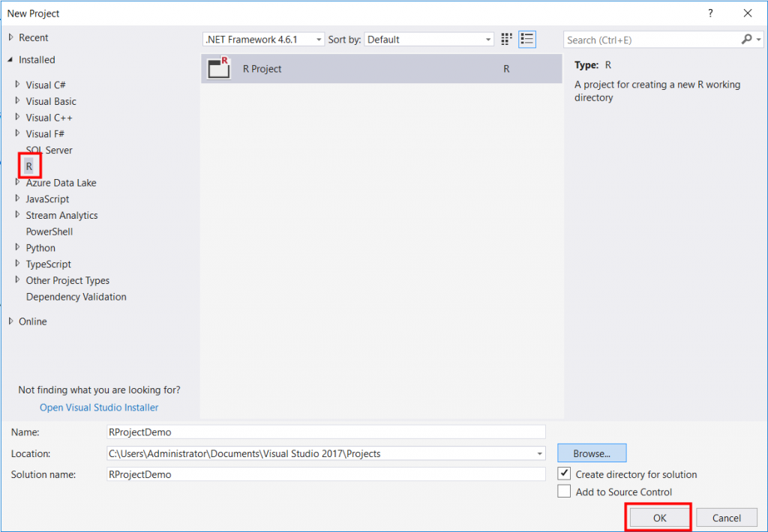Click the OK button
Viewport: 768px width, 532px height.
[659, 518]
